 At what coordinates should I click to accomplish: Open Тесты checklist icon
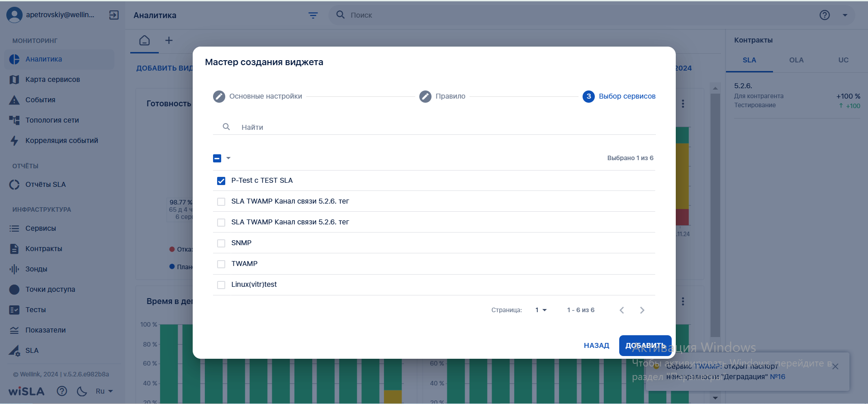pyautogui.click(x=14, y=310)
